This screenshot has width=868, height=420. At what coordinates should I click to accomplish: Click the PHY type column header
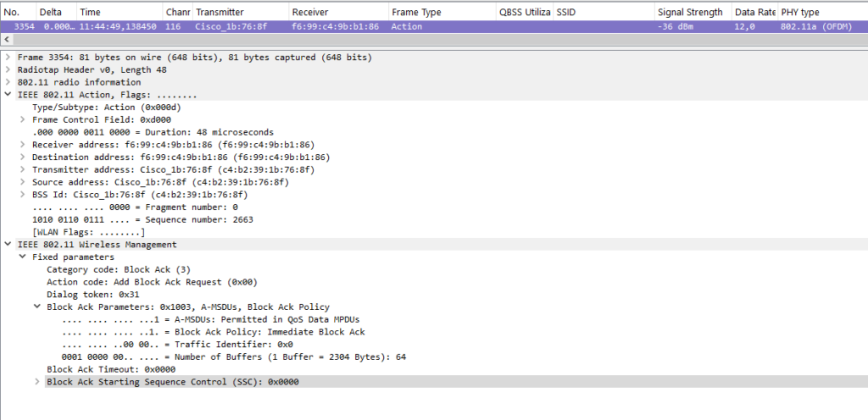coord(822,12)
